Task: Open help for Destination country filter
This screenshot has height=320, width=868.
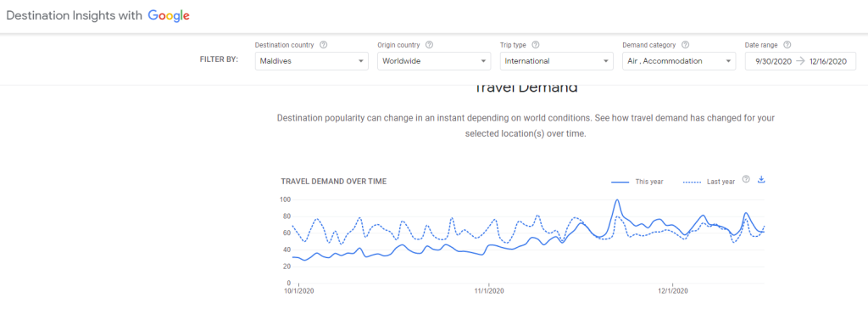Action: tap(323, 45)
